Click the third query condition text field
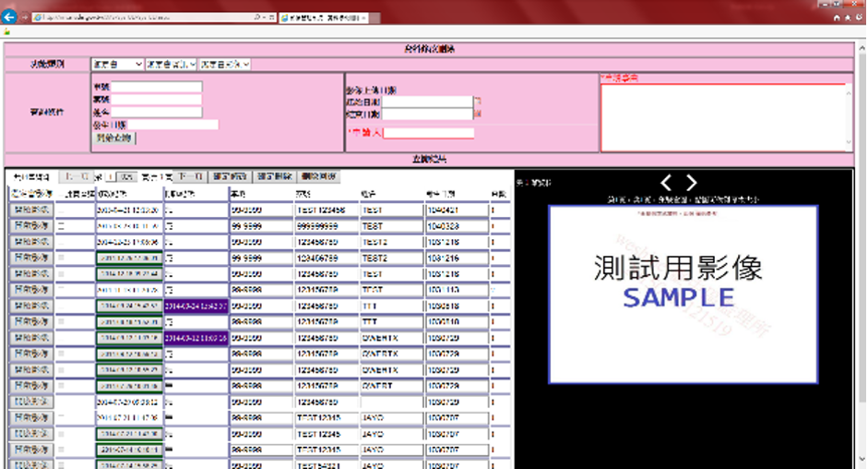 pos(157,112)
